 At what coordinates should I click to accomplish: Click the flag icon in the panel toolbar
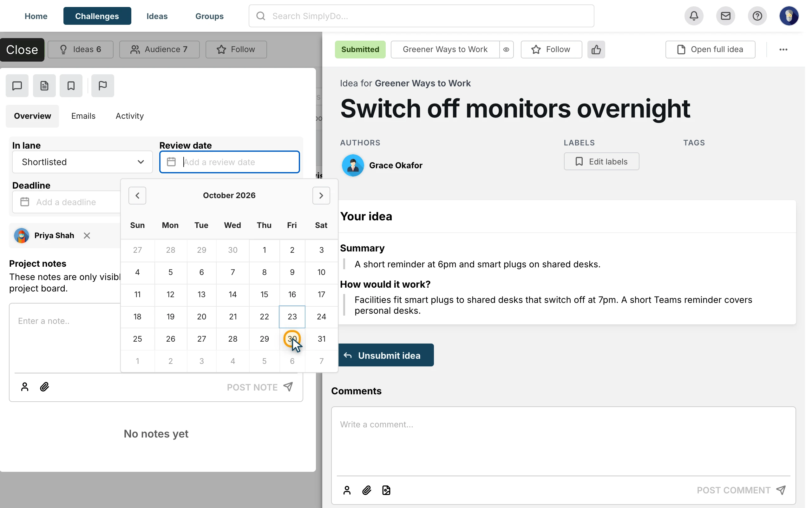point(103,86)
